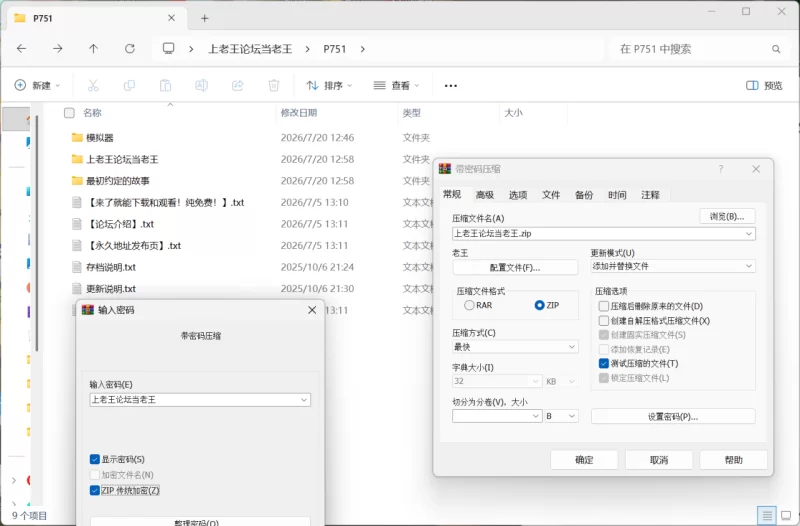Image resolution: width=800 pixels, height=526 pixels.
Task: Select the 最初约定的故事 folder
Action: tap(111, 181)
